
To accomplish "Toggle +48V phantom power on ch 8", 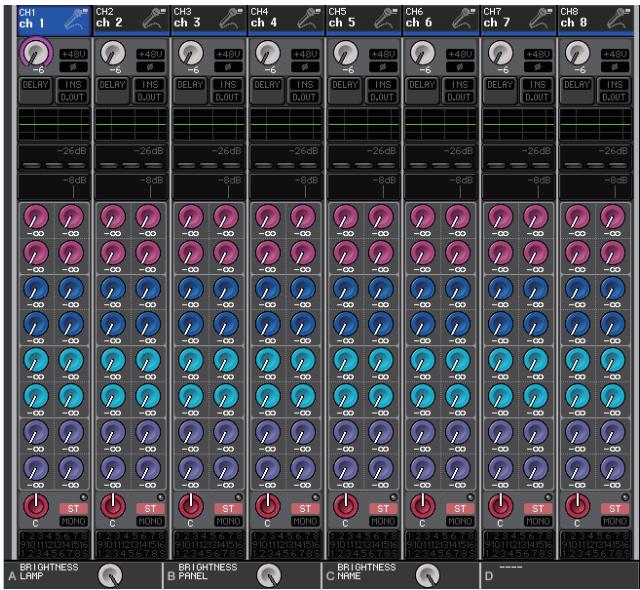I will [615, 54].
